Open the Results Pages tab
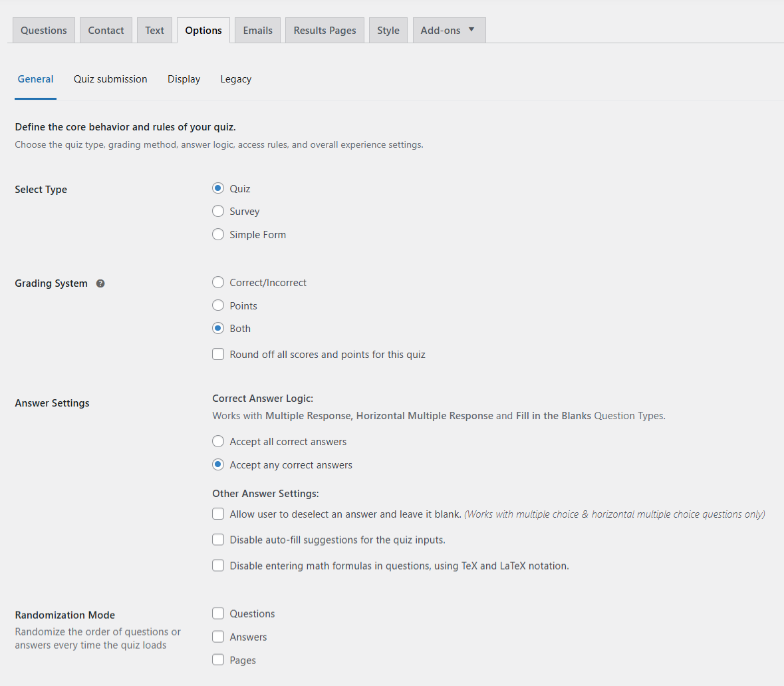Viewport: 784px width, 686px height. click(325, 30)
